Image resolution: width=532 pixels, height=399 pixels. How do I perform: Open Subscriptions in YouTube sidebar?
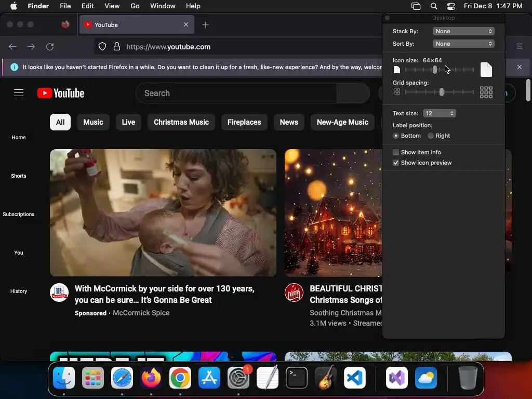[x=19, y=214]
